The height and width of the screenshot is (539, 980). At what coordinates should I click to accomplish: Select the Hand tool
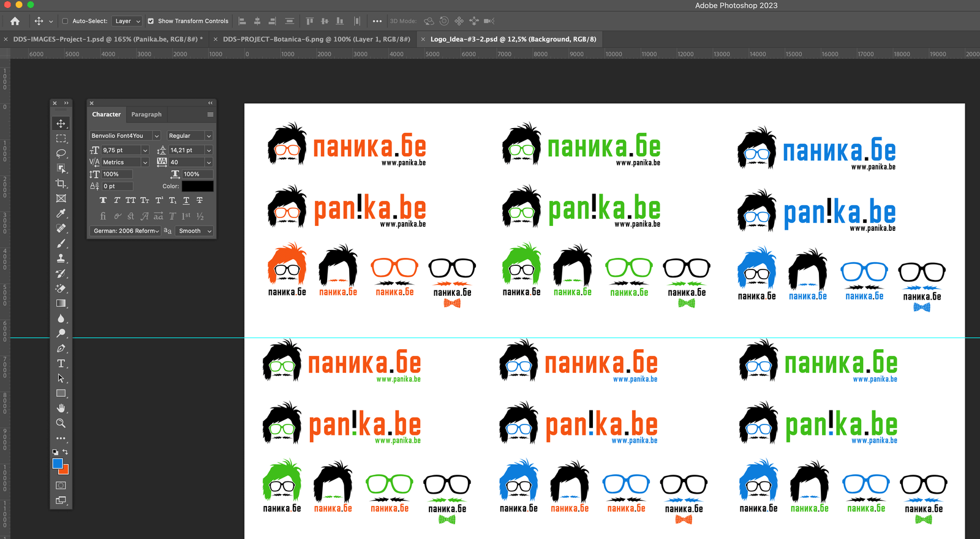(x=61, y=408)
